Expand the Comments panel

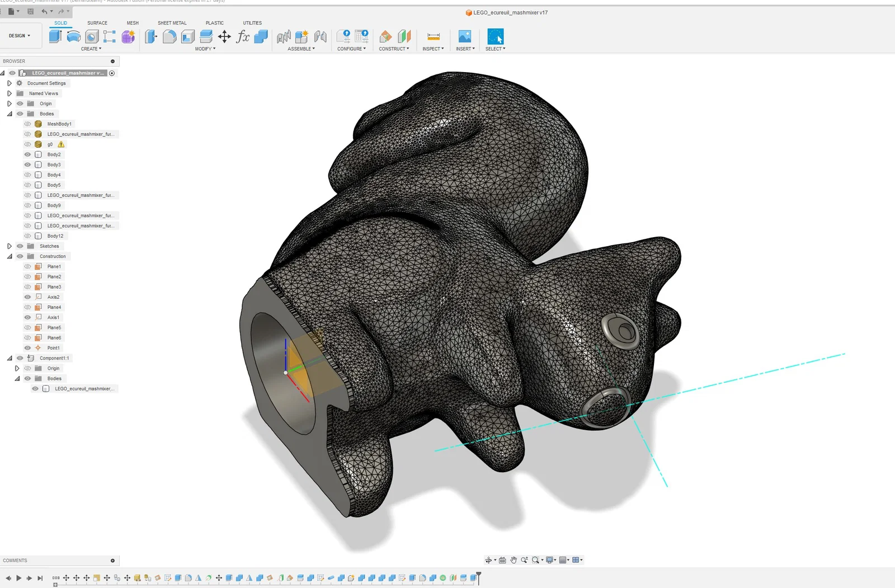[112, 561]
